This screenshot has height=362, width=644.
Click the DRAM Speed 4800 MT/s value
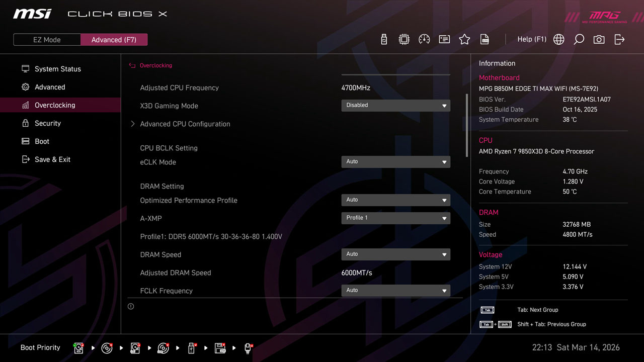[x=578, y=234]
